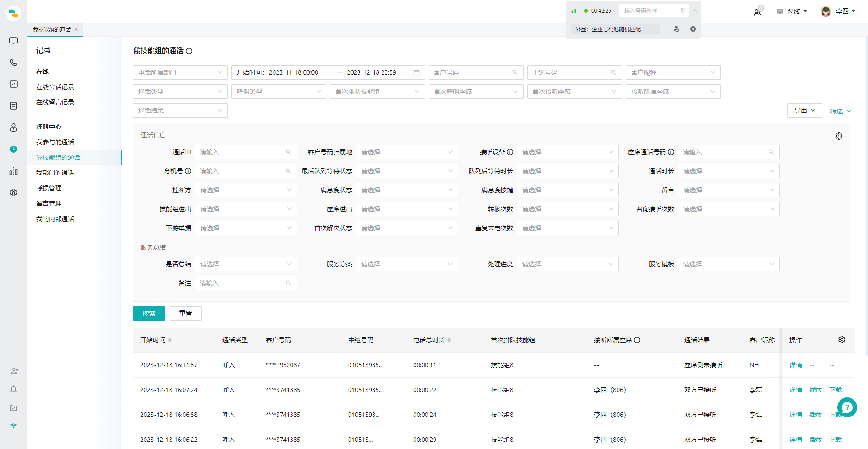This screenshot has width=868, height=449.
Task: Open the dial pad in the outbound number box
Action: click(x=683, y=10)
